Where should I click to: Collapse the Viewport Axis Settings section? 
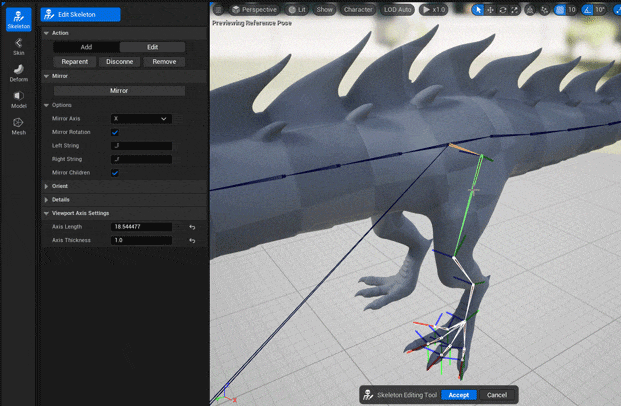point(46,213)
